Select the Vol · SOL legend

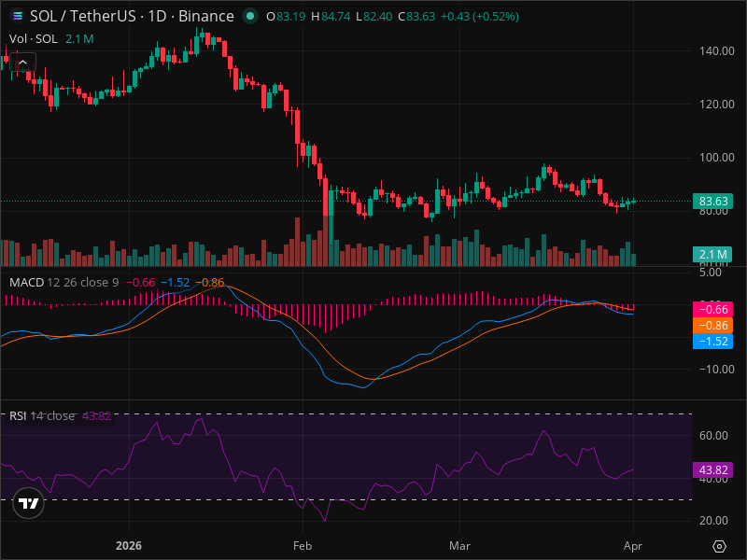(34, 39)
